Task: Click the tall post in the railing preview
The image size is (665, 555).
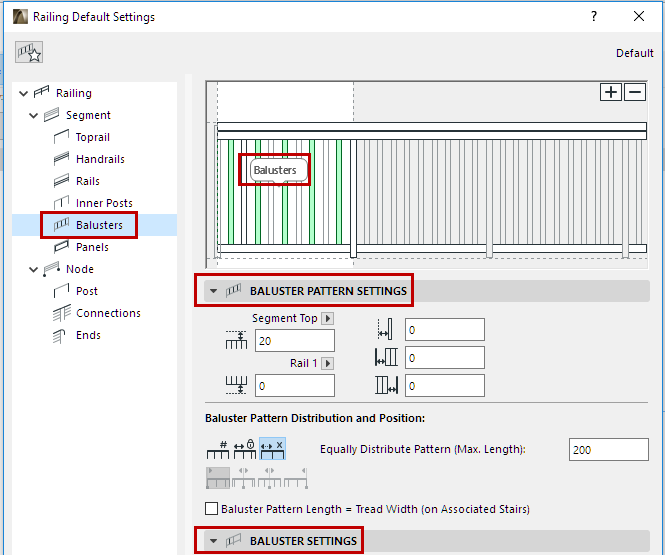Action: pyautogui.click(x=353, y=198)
